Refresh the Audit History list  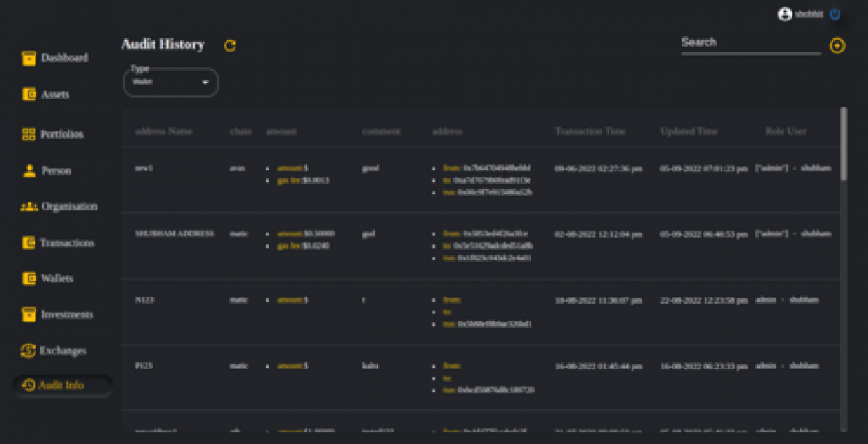click(x=230, y=46)
